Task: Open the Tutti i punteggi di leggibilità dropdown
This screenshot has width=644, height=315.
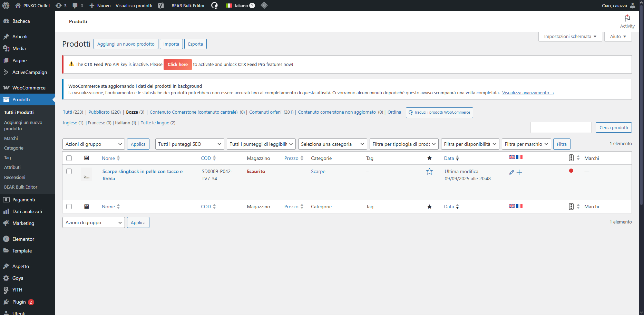Action: pos(261,144)
